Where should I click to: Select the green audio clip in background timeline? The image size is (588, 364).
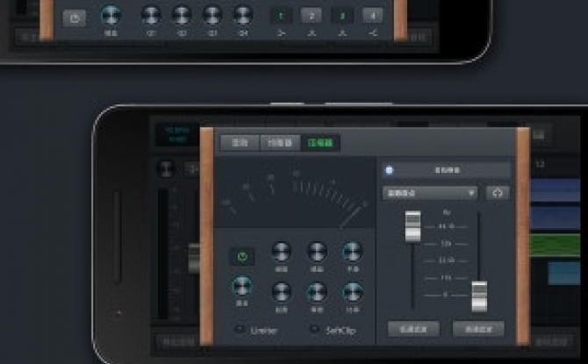point(556,245)
